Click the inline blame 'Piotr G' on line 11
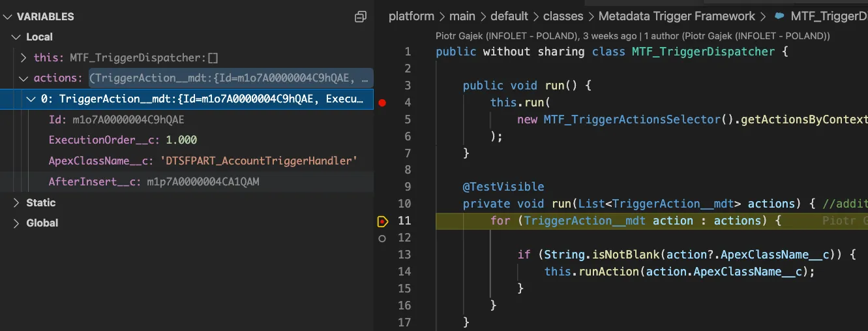The height and width of the screenshot is (331, 868). [845, 221]
